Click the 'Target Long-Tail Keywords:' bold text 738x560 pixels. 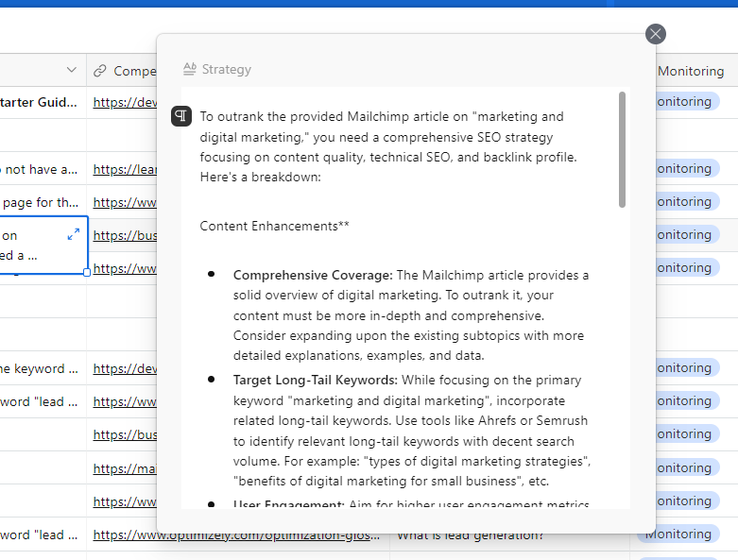pyautogui.click(x=316, y=380)
